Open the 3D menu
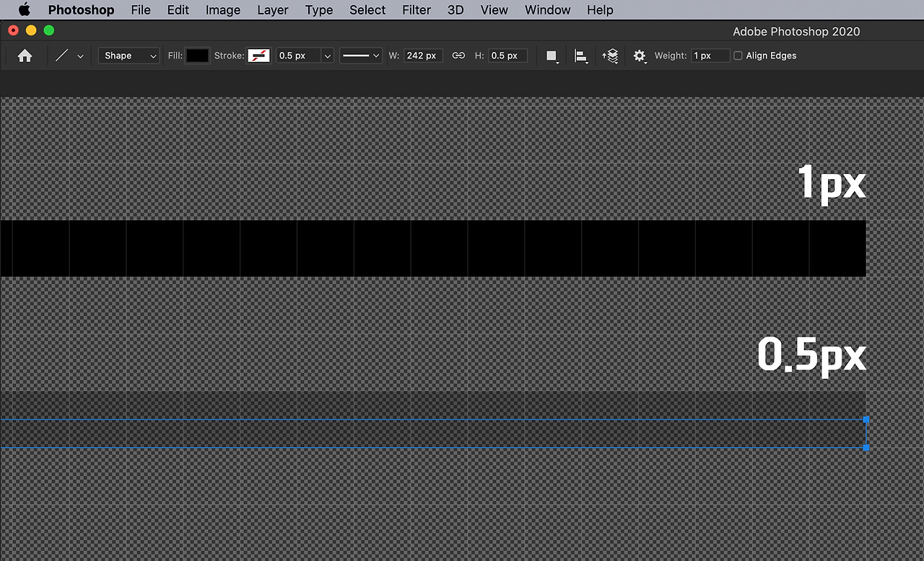 (x=456, y=10)
